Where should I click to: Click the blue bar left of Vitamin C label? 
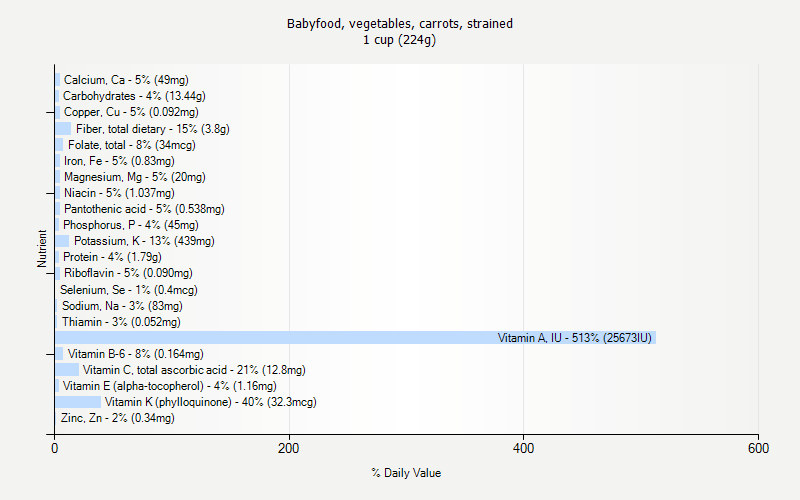pyautogui.click(x=67, y=370)
